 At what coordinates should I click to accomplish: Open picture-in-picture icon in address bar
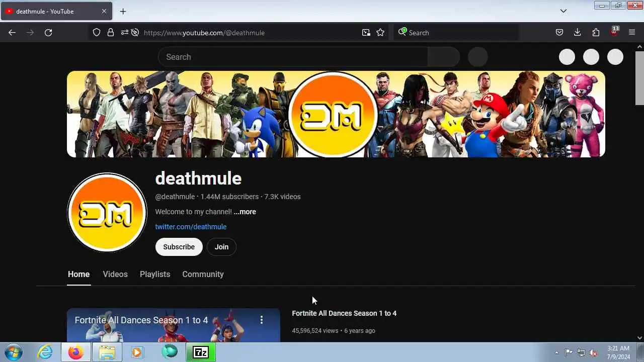(366, 33)
